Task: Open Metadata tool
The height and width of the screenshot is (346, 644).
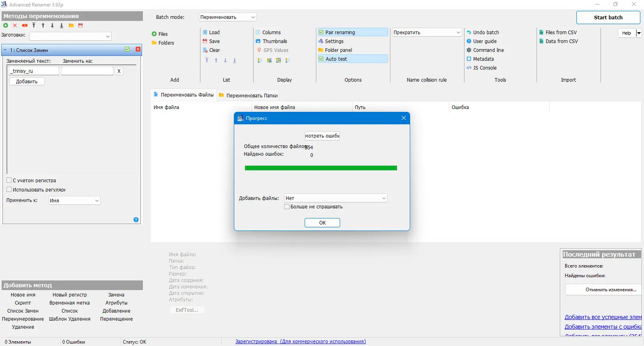Action: point(480,59)
